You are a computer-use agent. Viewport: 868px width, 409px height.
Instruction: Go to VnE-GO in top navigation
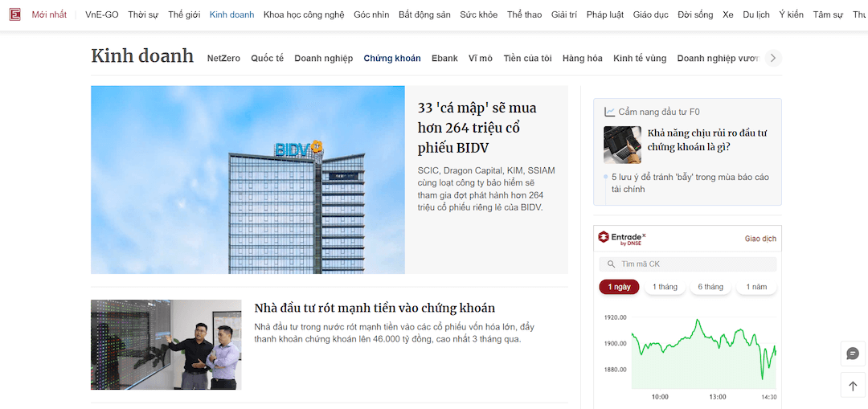coord(102,15)
